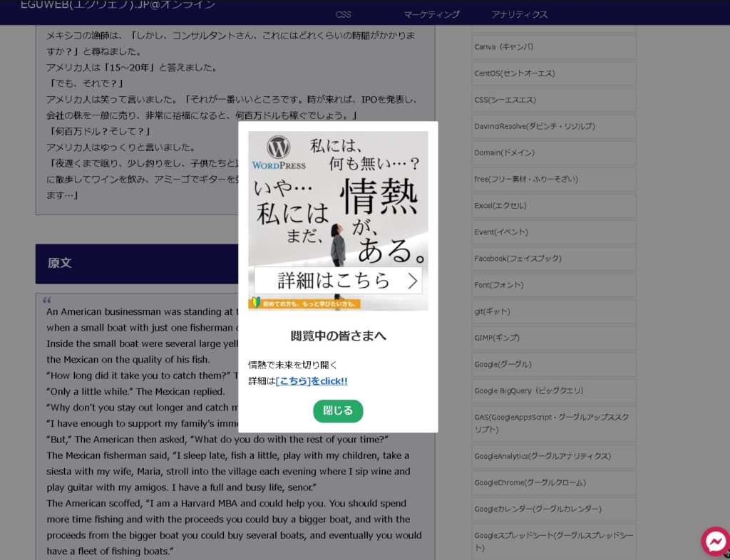Choose the Excel(エクセル) category
This screenshot has height=560, width=730.
(x=500, y=205)
